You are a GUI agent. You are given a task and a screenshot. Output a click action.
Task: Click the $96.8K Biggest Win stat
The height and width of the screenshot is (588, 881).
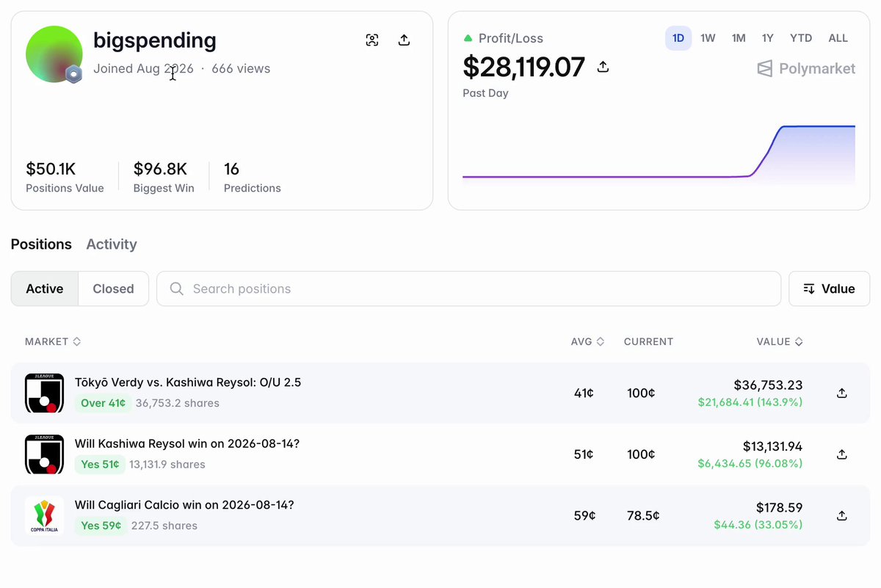coord(164,177)
